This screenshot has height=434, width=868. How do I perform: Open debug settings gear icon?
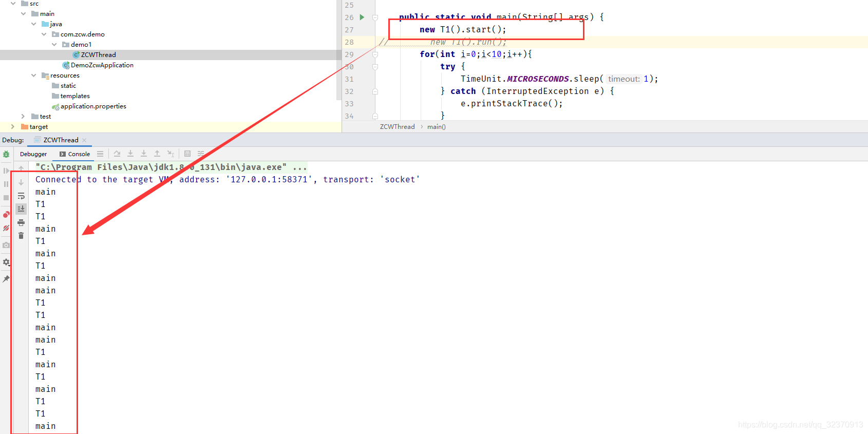tap(6, 262)
